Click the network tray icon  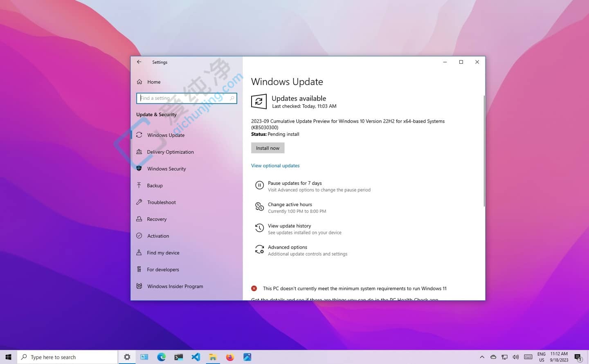coord(504,357)
